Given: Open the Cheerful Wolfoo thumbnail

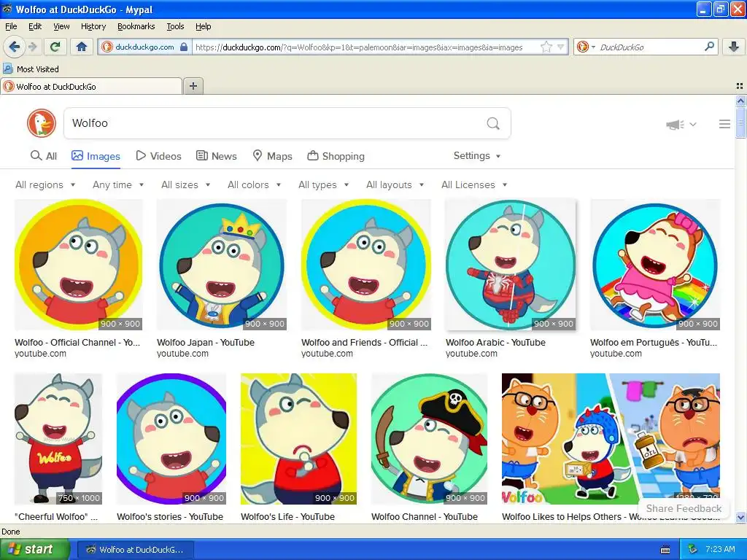Looking at the screenshot, I should (x=58, y=439).
